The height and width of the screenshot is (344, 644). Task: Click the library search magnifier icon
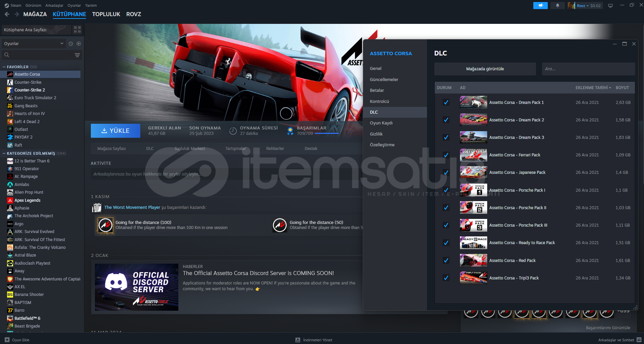tap(7, 55)
